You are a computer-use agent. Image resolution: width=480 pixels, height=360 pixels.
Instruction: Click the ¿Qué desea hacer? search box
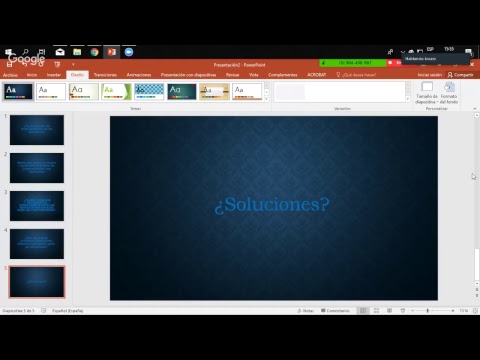point(356,75)
